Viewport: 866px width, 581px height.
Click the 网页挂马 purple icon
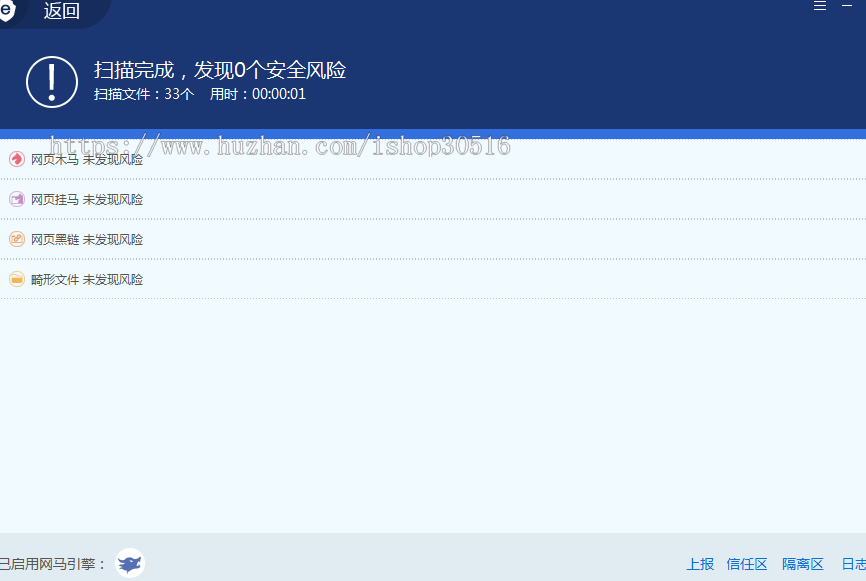pyautogui.click(x=17, y=199)
